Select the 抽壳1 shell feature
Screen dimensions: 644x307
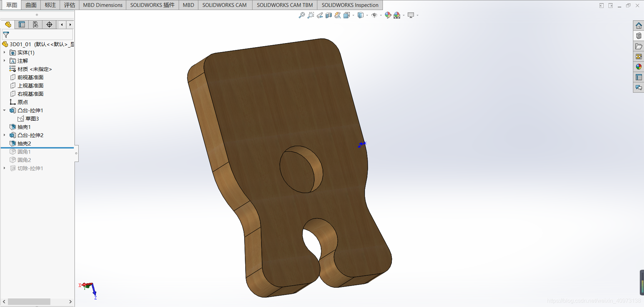[20, 127]
